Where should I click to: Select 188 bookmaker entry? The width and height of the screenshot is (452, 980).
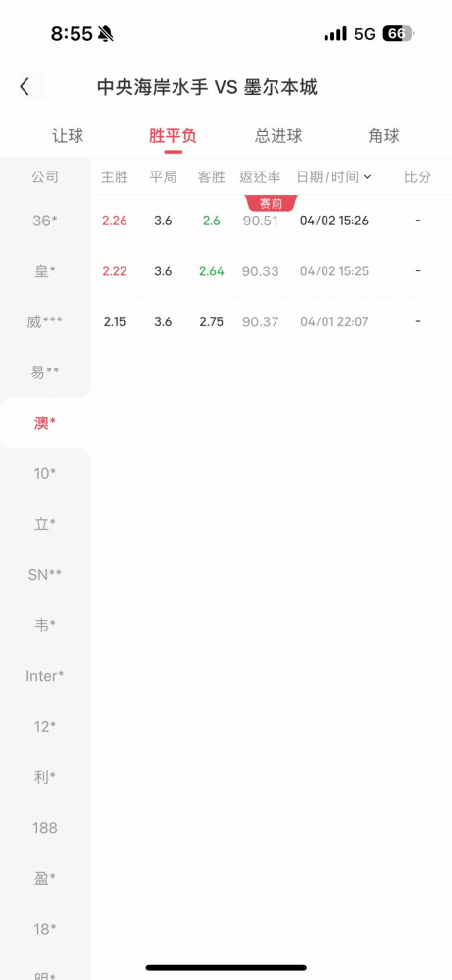[45, 828]
